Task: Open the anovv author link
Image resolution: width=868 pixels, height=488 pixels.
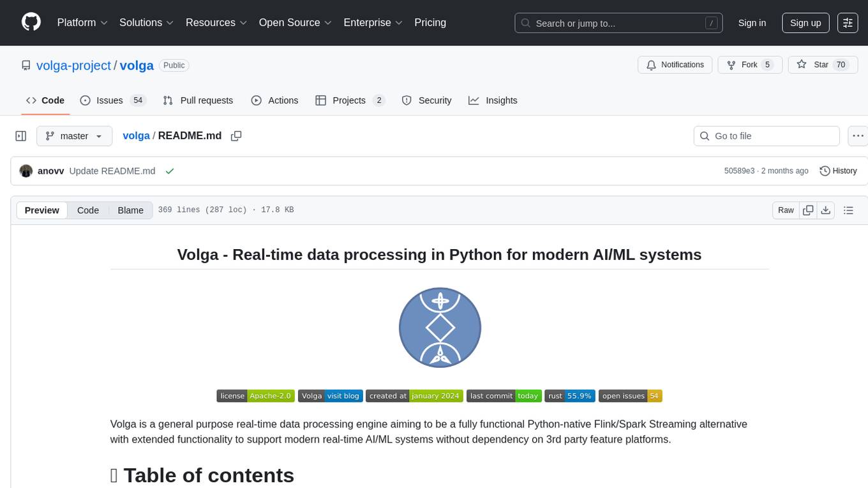Action: pos(51,171)
